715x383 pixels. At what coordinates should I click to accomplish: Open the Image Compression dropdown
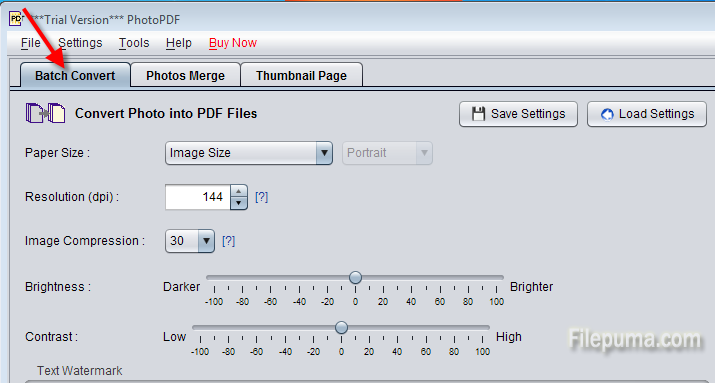(190, 241)
